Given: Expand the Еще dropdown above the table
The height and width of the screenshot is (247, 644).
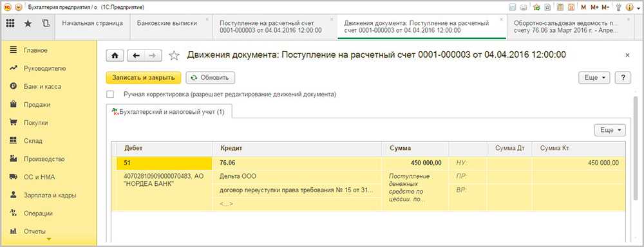Looking at the screenshot, I should [x=610, y=130].
